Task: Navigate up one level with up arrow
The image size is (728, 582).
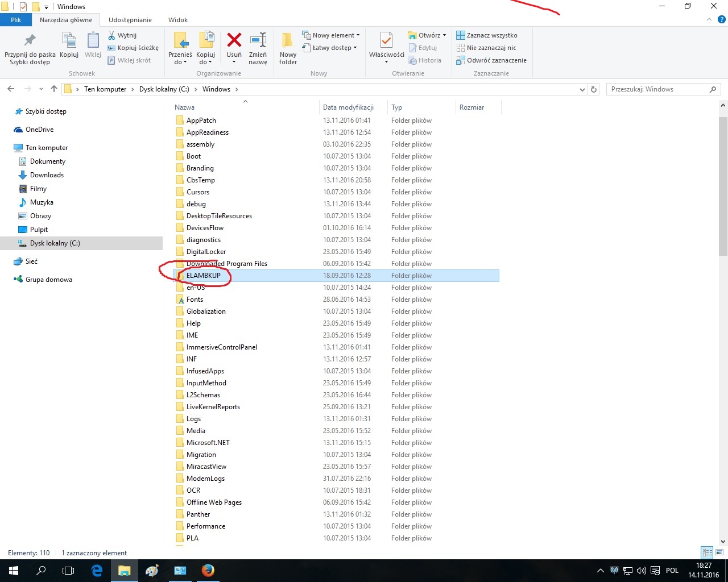Action: [54, 89]
